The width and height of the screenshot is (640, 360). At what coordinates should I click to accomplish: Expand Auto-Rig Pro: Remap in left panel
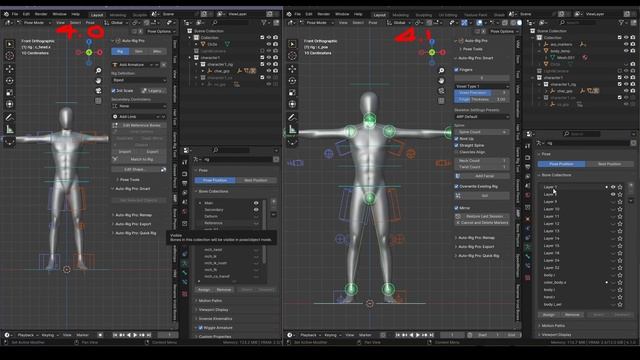pyautogui.click(x=132, y=215)
